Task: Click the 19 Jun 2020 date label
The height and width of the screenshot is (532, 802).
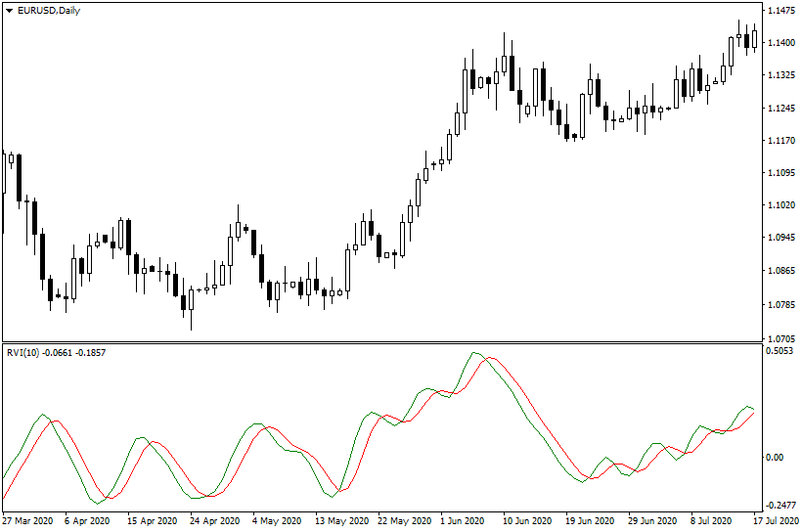Action: [590, 521]
